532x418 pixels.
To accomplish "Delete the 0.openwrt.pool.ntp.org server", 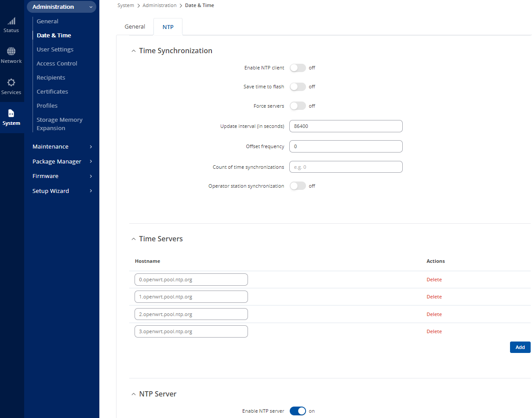I will [434, 279].
